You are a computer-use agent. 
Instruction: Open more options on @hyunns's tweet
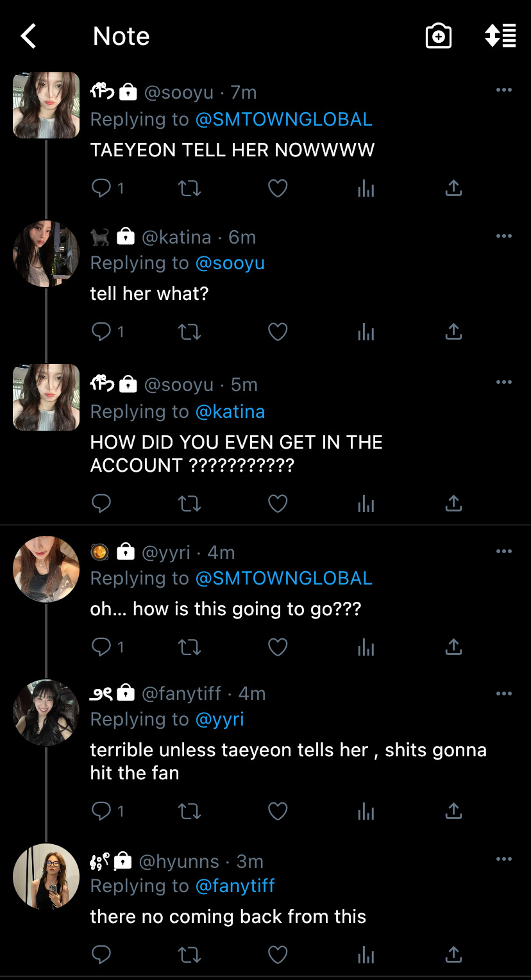click(x=504, y=859)
